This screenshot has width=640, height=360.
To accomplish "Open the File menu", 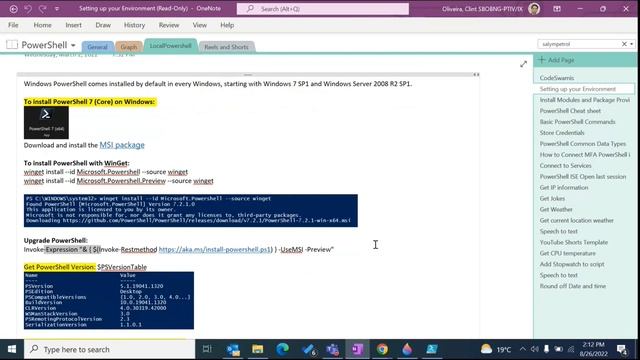I will point(13,25).
